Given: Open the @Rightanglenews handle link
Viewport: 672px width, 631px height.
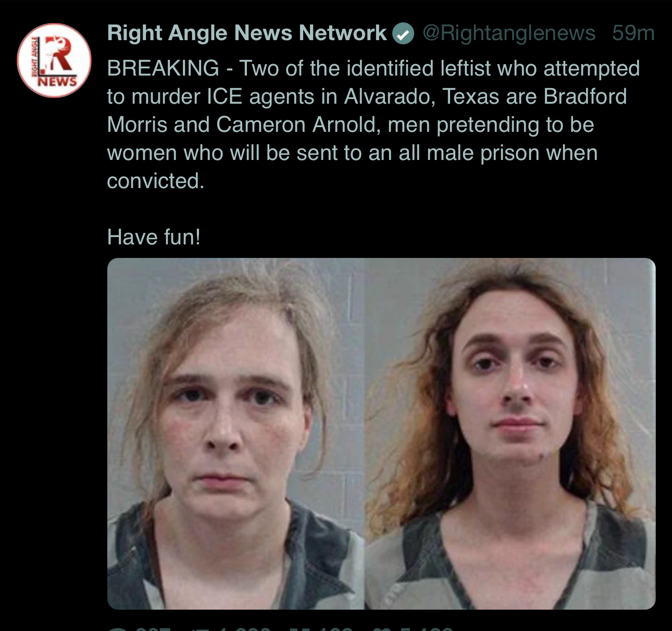Looking at the screenshot, I should point(509,33).
